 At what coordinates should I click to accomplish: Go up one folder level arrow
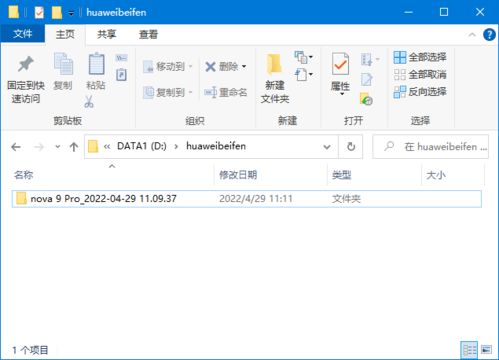[74, 147]
